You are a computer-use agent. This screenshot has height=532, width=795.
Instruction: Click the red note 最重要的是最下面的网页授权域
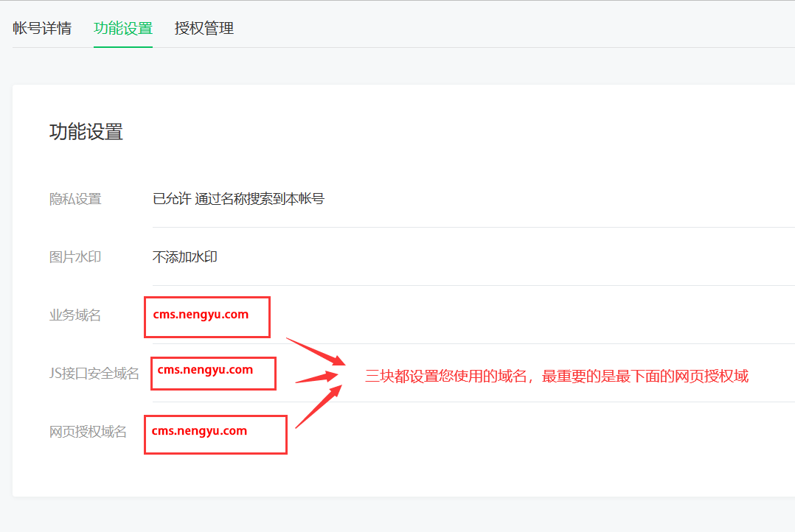pyautogui.click(x=645, y=377)
